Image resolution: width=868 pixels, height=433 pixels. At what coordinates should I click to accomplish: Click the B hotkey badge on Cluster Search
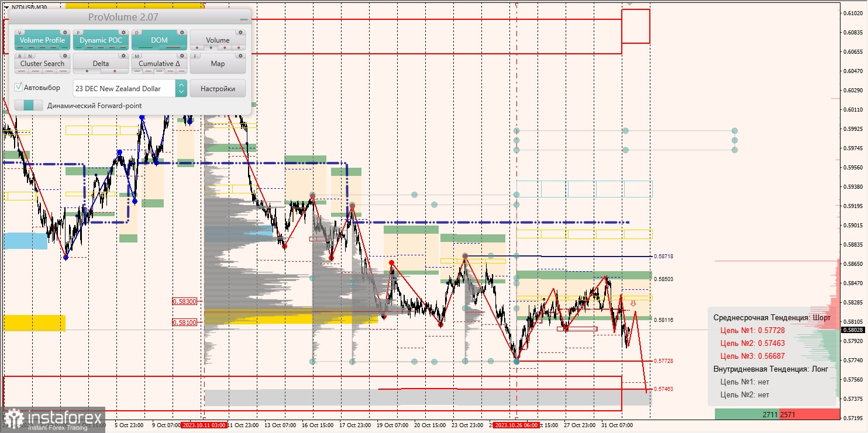(x=20, y=56)
